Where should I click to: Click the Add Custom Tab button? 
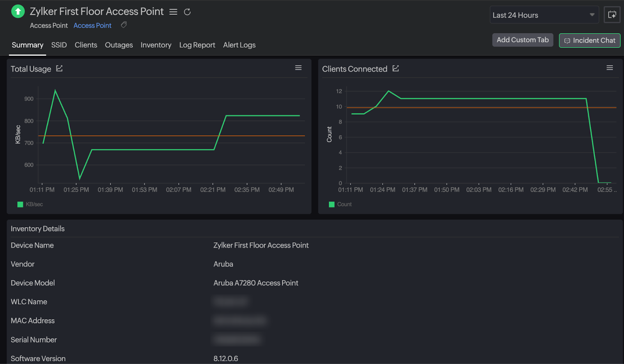point(523,40)
